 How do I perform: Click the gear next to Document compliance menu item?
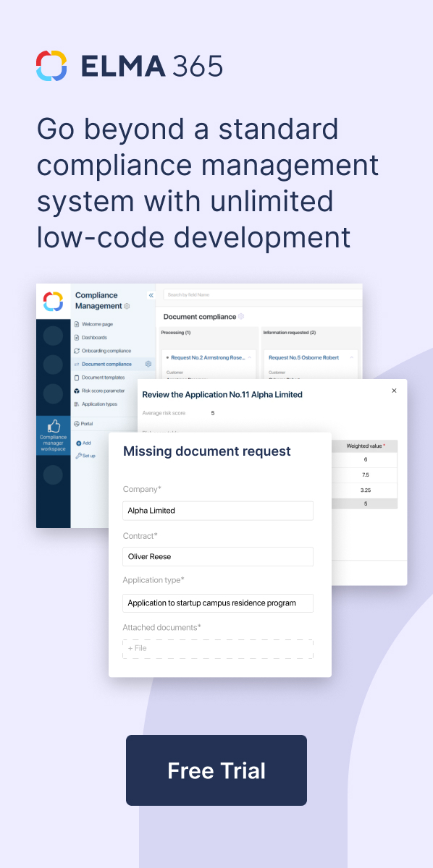pos(148,364)
